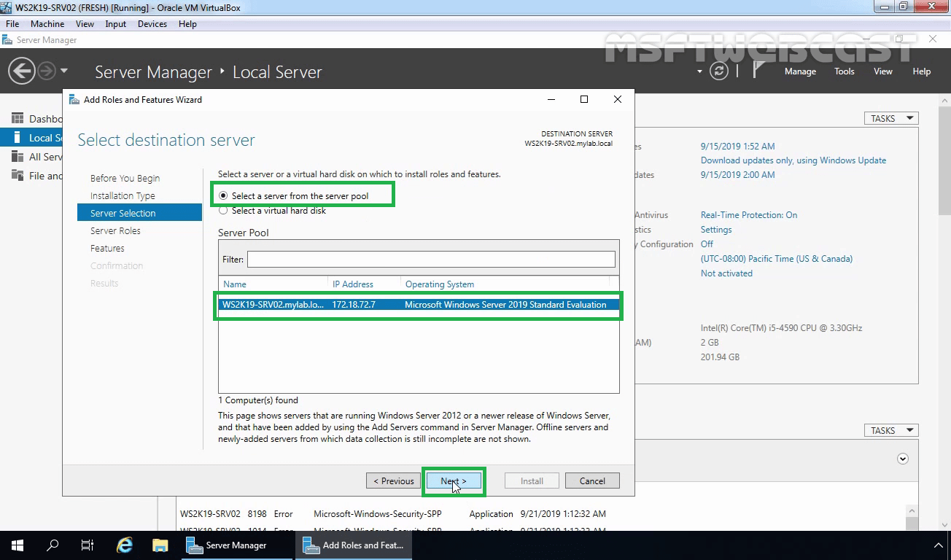Open the Manage menu

(800, 71)
